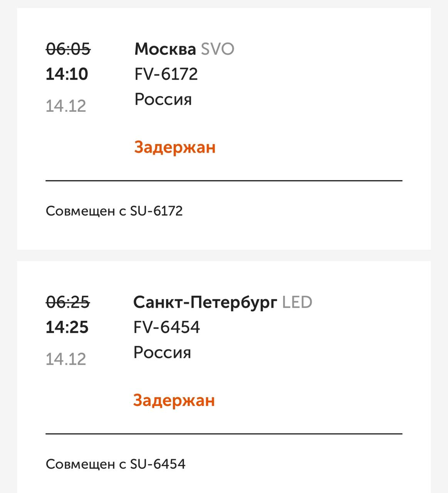The image size is (448, 493).
Task: Open the Санкт-Петербург destination name
Action: 205,302
